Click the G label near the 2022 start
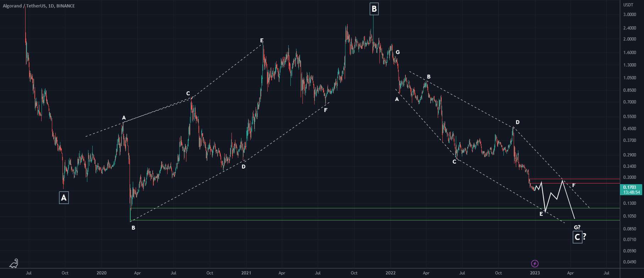The width and height of the screenshot is (644, 278). pos(398,52)
